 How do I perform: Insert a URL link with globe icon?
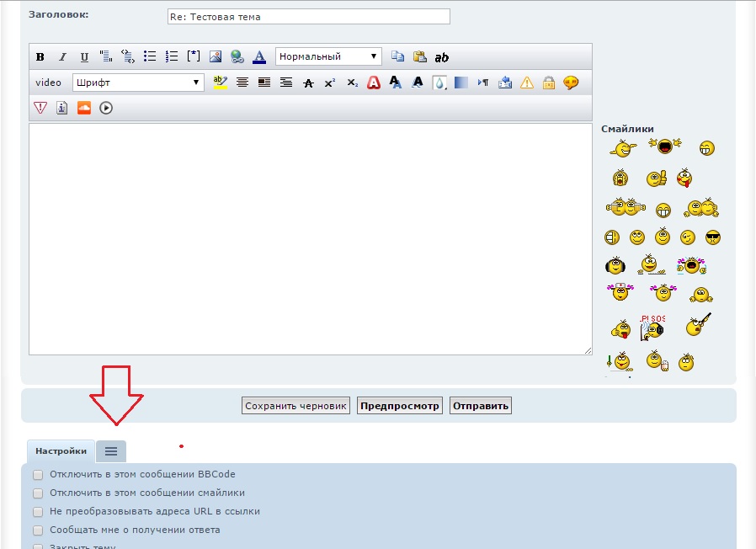pos(237,57)
